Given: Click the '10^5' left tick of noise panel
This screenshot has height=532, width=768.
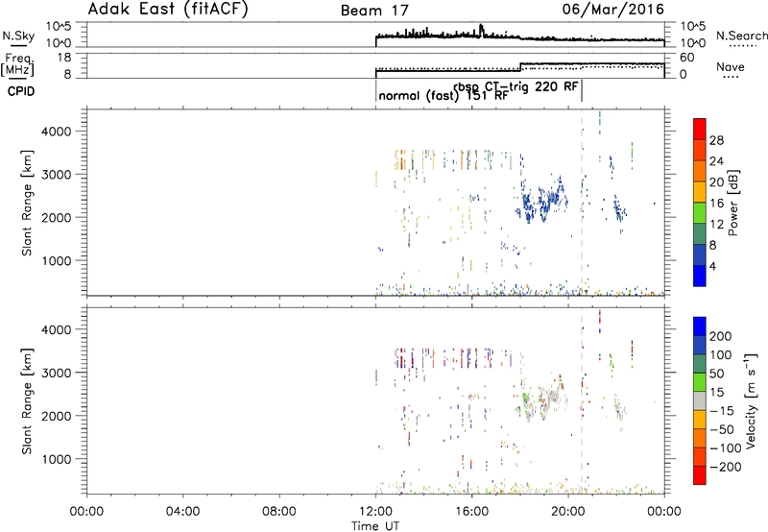Looking at the screenshot, I should [x=59, y=26].
